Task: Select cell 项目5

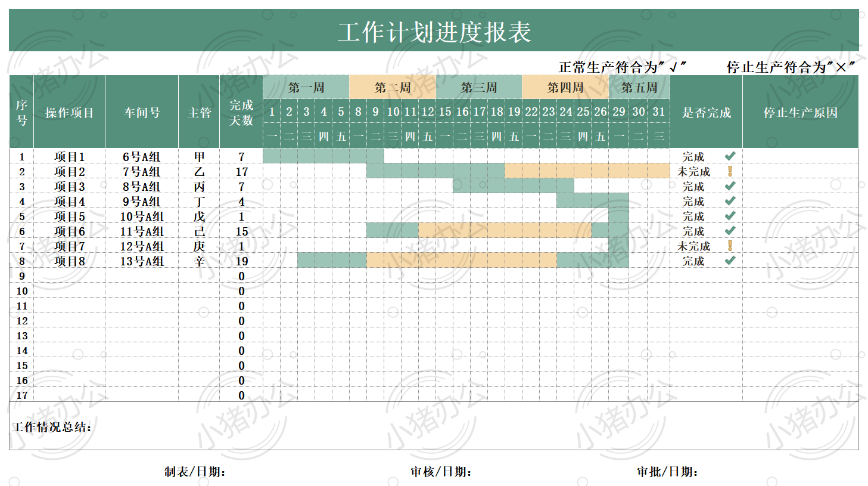Action: [x=70, y=216]
